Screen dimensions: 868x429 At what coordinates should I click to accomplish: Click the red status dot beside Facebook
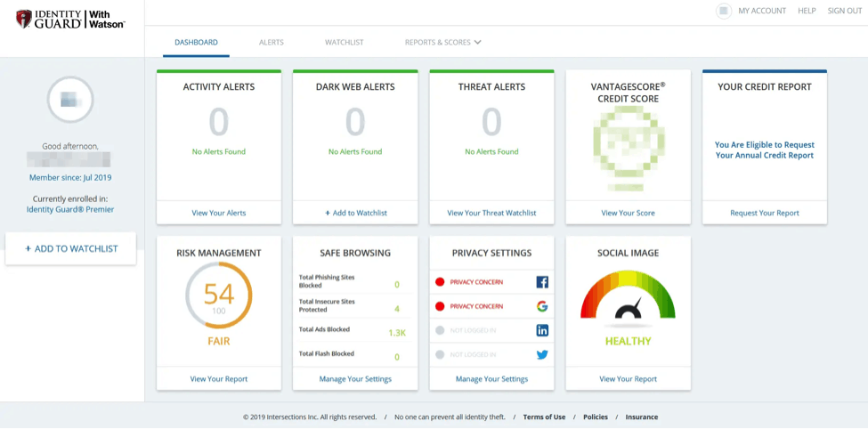click(440, 282)
